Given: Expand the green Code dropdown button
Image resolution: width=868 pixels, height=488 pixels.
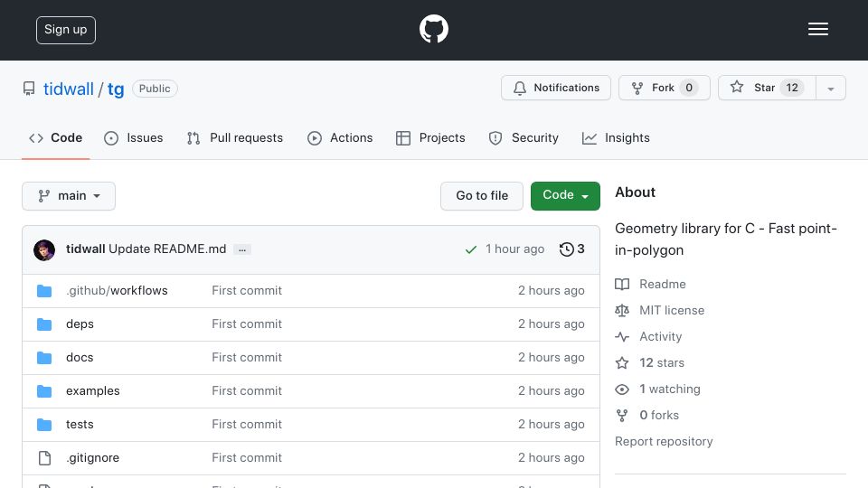Looking at the screenshot, I should coord(565,196).
